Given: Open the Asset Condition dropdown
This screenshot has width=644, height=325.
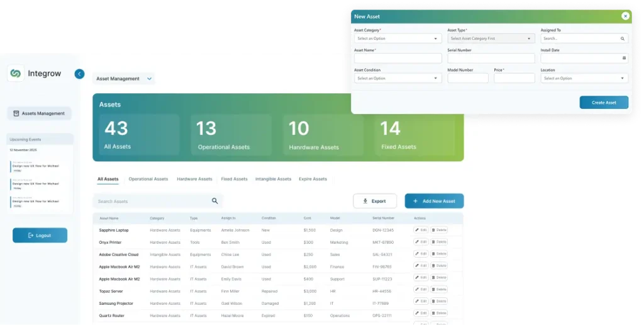Looking at the screenshot, I should pyautogui.click(x=397, y=78).
